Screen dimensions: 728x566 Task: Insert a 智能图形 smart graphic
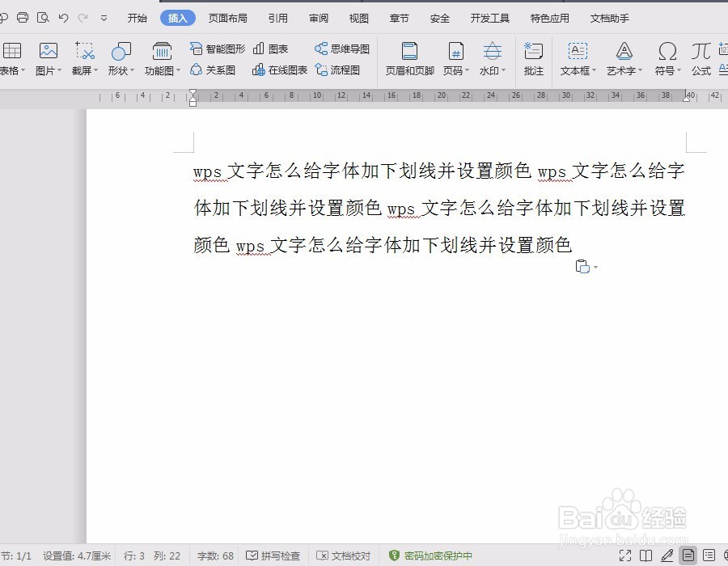coord(218,49)
